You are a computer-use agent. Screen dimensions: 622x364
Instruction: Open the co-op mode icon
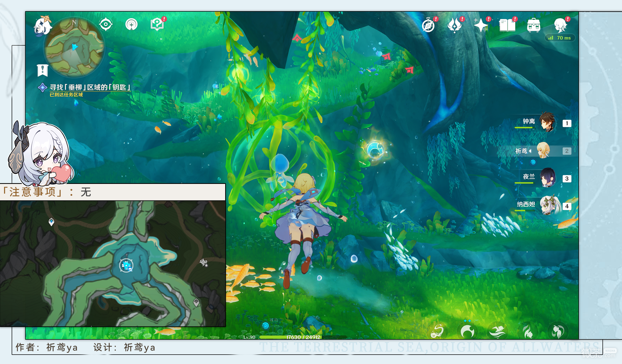click(x=131, y=25)
